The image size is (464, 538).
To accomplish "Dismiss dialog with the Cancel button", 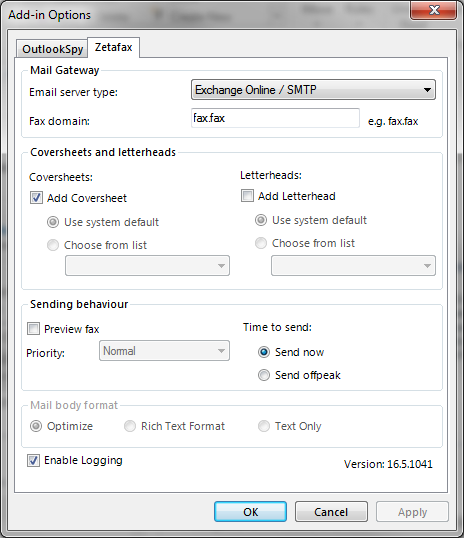I will click(x=331, y=512).
